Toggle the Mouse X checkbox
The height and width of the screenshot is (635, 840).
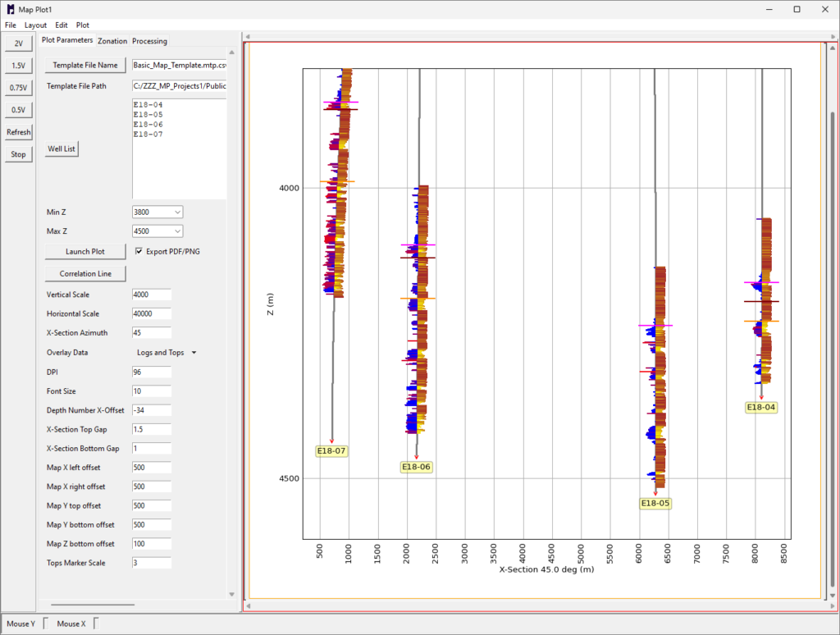coord(96,624)
